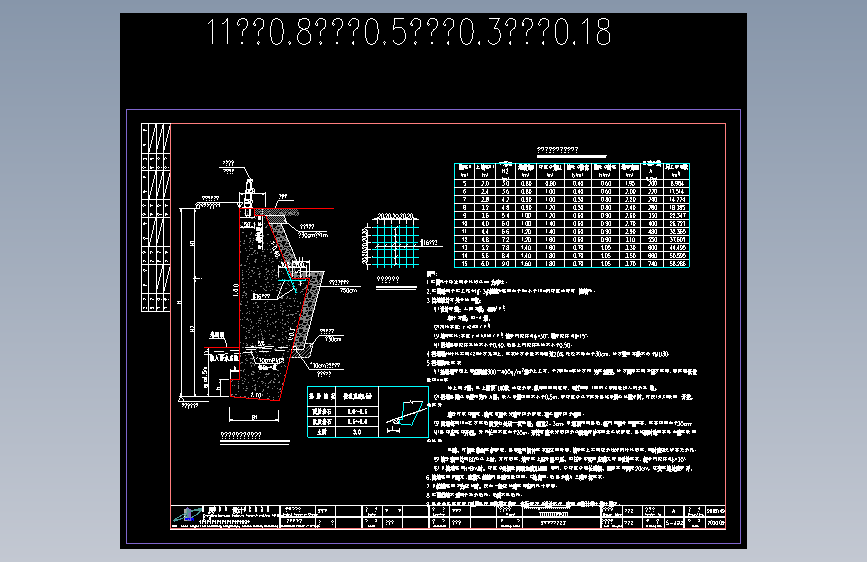Click the "9.0" cell in row 15

pyautogui.click(x=505, y=264)
